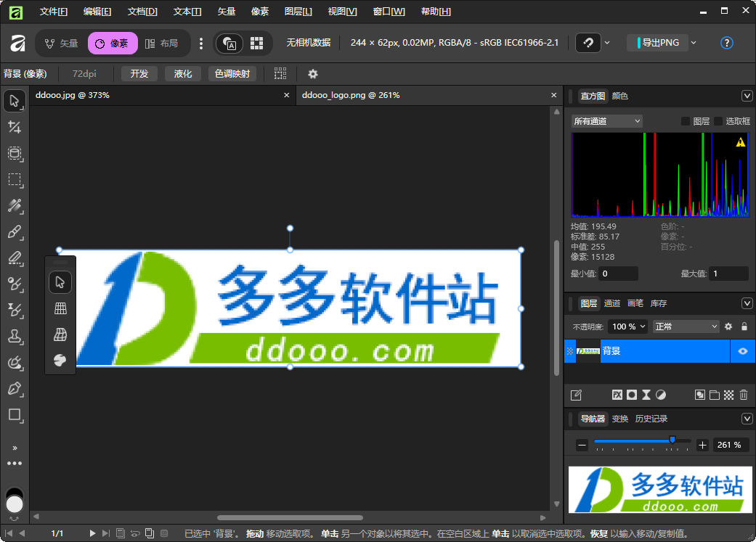Select the Clone Stamp tool
The width and height of the screenshot is (756, 542).
point(15,337)
